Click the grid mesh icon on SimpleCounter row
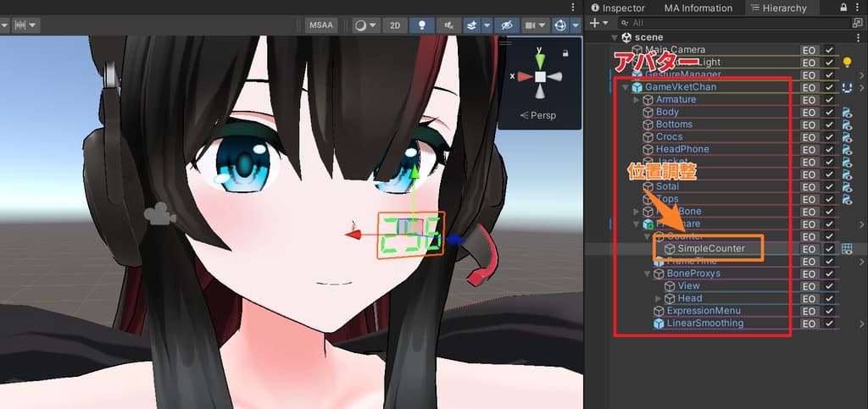This screenshot has height=409, width=868. (847, 249)
